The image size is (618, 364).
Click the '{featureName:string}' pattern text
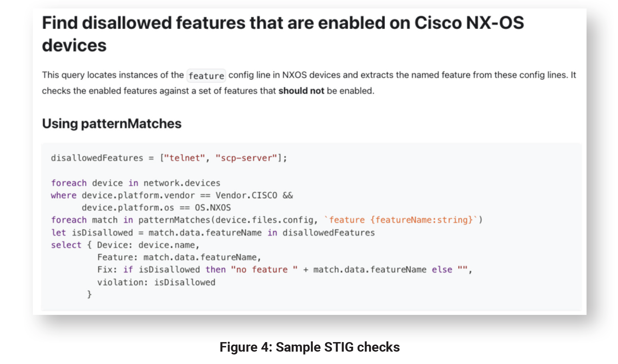[x=421, y=220]
